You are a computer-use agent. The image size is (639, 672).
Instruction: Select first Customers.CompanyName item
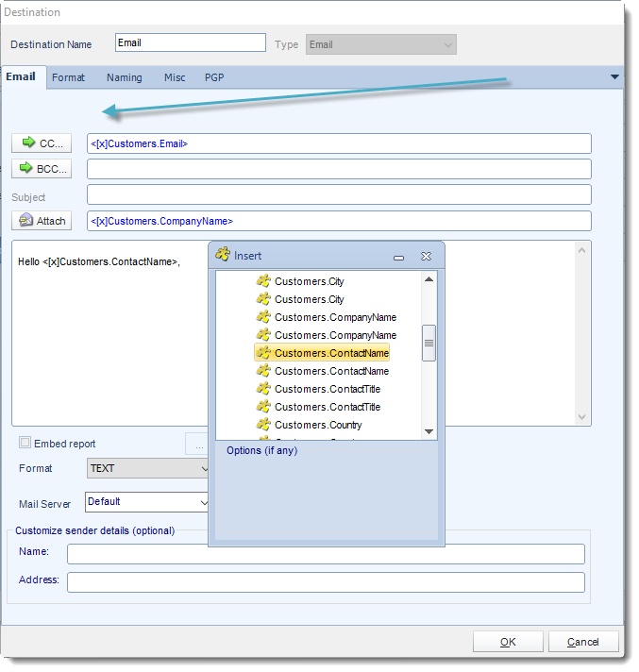coord(335,317)
